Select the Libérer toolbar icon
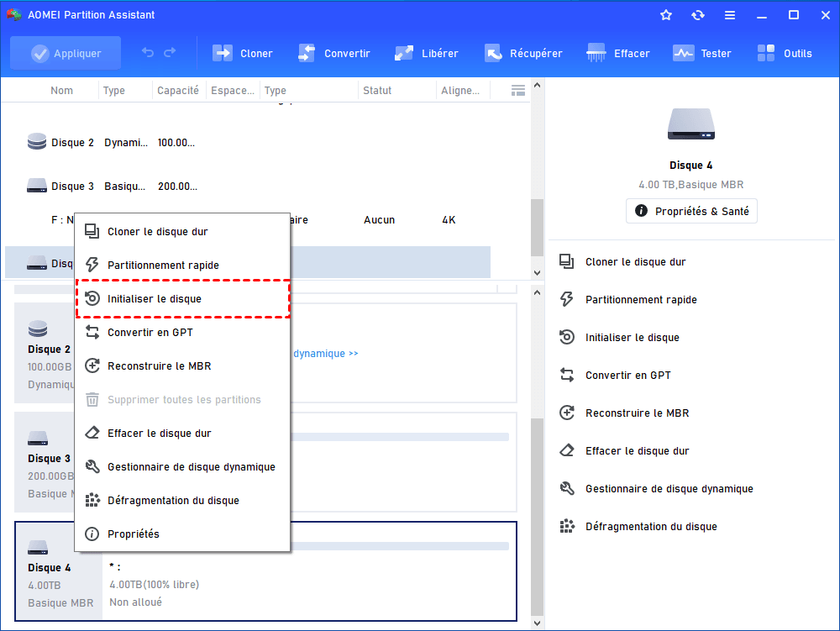 click(404, 53)
